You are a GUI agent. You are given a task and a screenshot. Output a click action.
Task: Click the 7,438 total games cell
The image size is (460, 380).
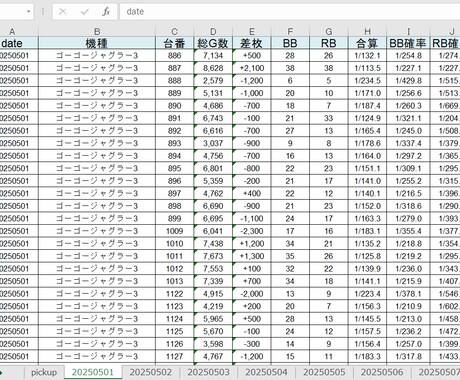coord(213,244)
